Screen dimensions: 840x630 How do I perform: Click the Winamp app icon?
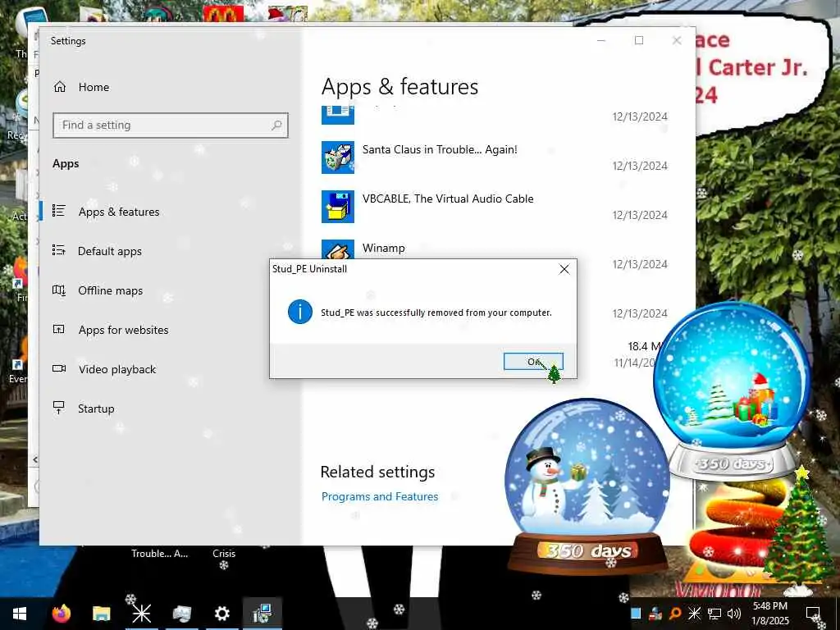[337, 249]
